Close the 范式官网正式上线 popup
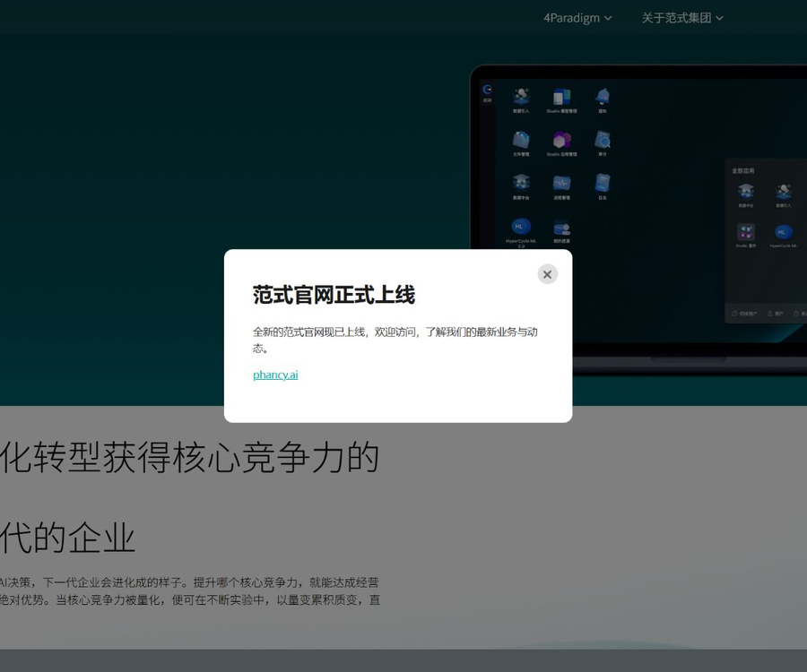The image size is (807, 672). pyautogui.click(x=547, y=274)
